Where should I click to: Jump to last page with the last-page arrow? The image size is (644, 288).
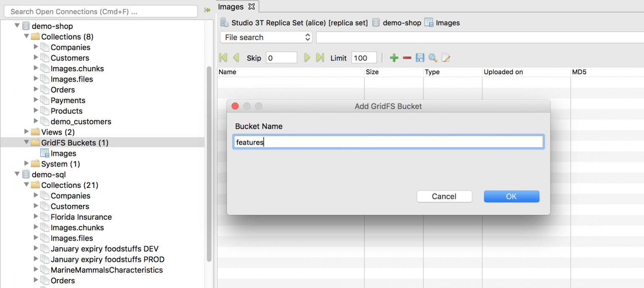320,57
